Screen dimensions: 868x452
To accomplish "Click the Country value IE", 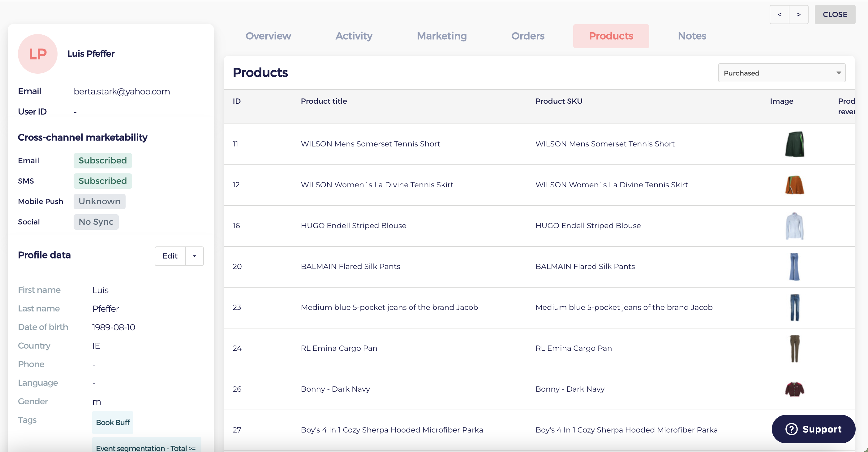I will (x=96, y=346).
